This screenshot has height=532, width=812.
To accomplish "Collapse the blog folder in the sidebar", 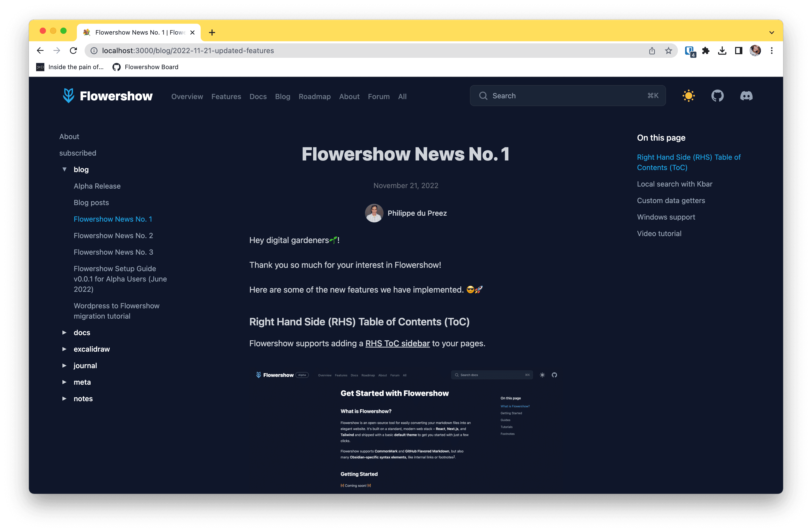I will pyautogui.click(x=64, y=169).
